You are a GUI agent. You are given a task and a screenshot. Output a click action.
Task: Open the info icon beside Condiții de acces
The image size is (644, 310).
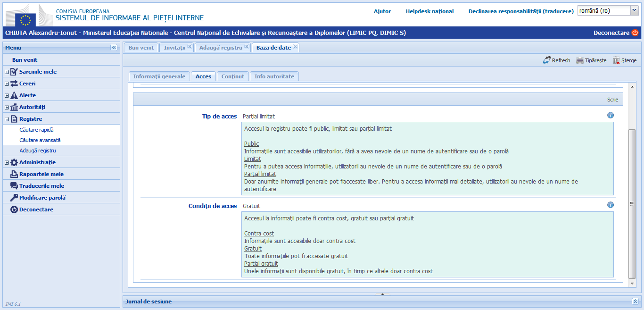[611, 205]
